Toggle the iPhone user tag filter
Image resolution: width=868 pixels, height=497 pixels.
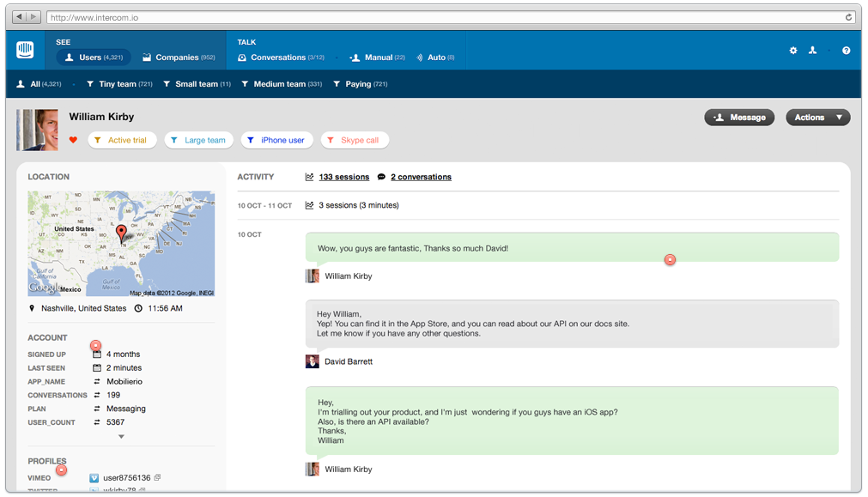click(276, 140)
